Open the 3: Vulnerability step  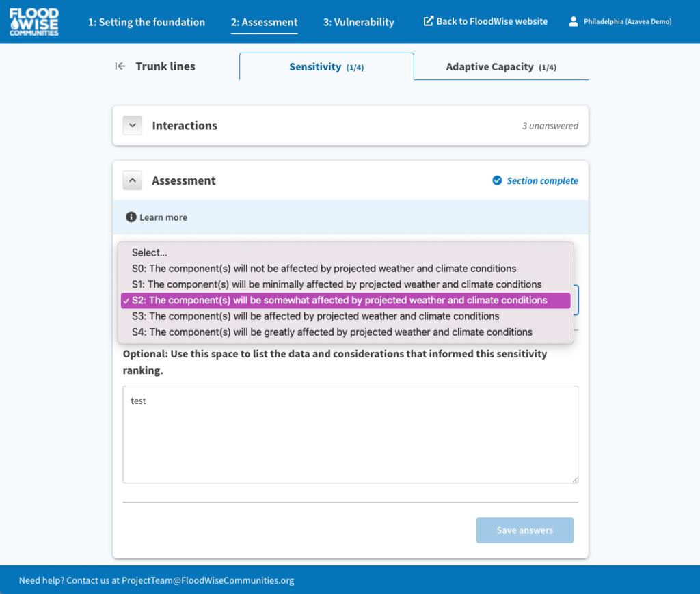[359, 22]
